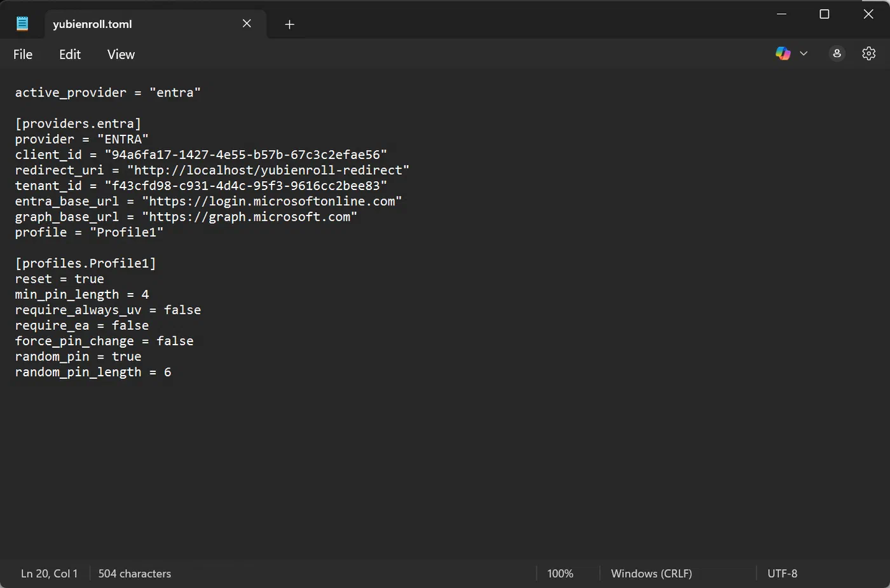Viewport: 890px width, 588px height.
Task: Click the 100% zoom level in status bar
Action: click(560, 573)
